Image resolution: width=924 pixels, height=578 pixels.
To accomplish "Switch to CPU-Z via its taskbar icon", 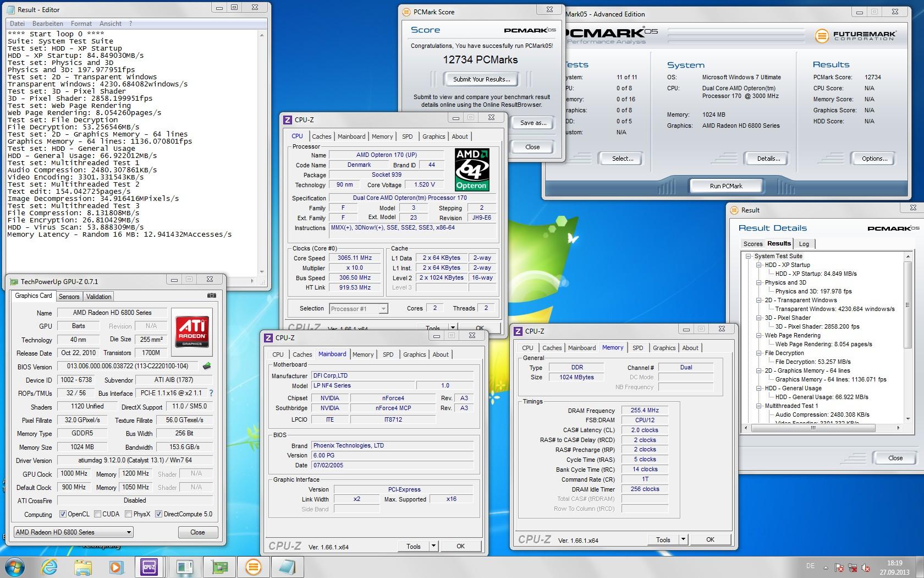I will point(149,567).
